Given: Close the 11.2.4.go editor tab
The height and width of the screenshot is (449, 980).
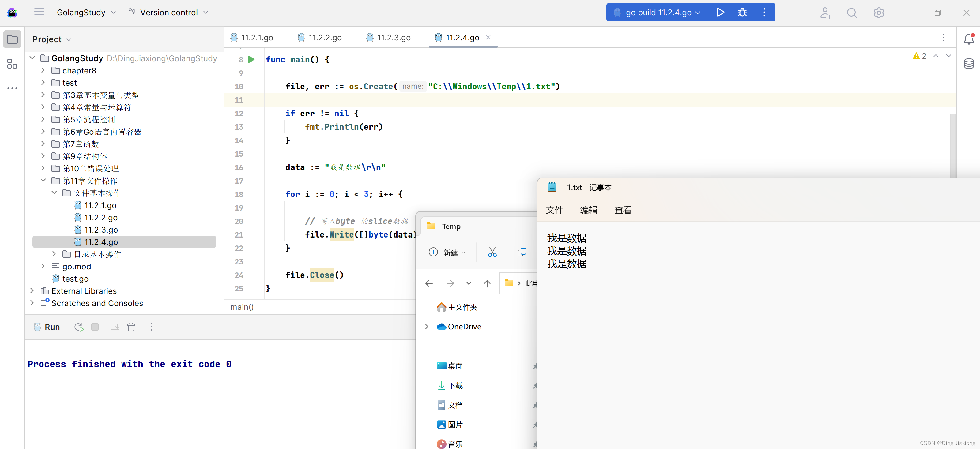Looking at the screenshot, I should 488,37.
